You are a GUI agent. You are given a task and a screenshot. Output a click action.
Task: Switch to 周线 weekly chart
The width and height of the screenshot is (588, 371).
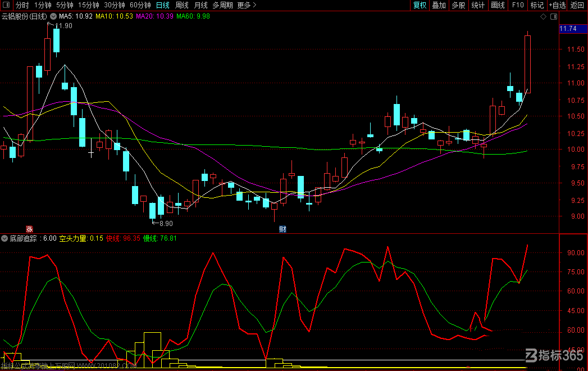182,5
